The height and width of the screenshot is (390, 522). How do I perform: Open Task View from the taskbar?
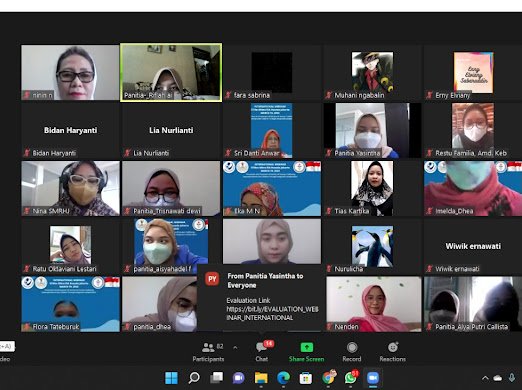[216, 378]
